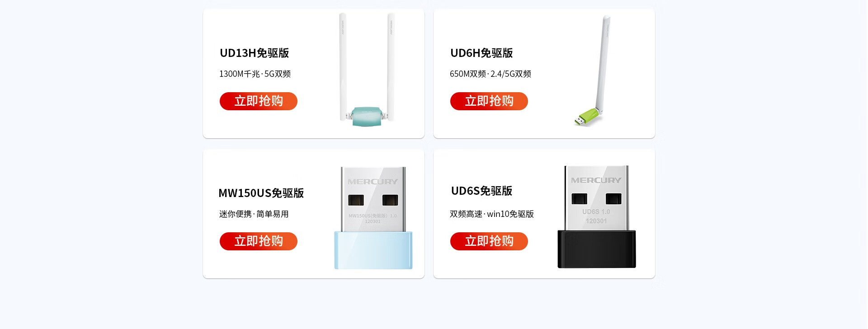The image size is (868, 329).
Task: Click the teal base of UD13H adapter
Action: (367, 116)
